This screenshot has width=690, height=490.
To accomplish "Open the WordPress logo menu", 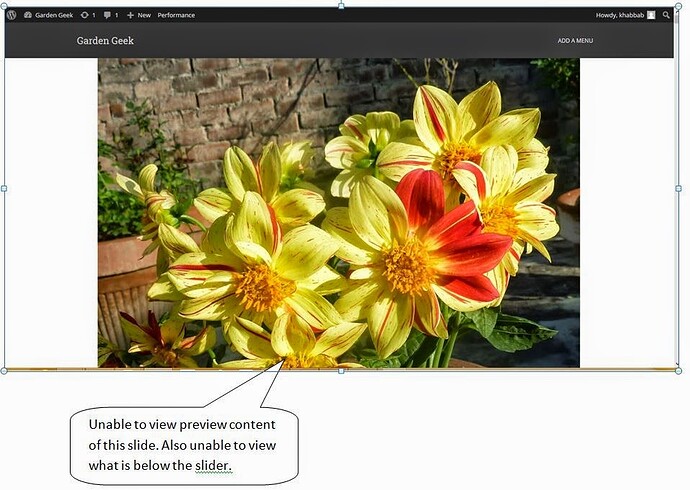I will (x=12, y=15).
